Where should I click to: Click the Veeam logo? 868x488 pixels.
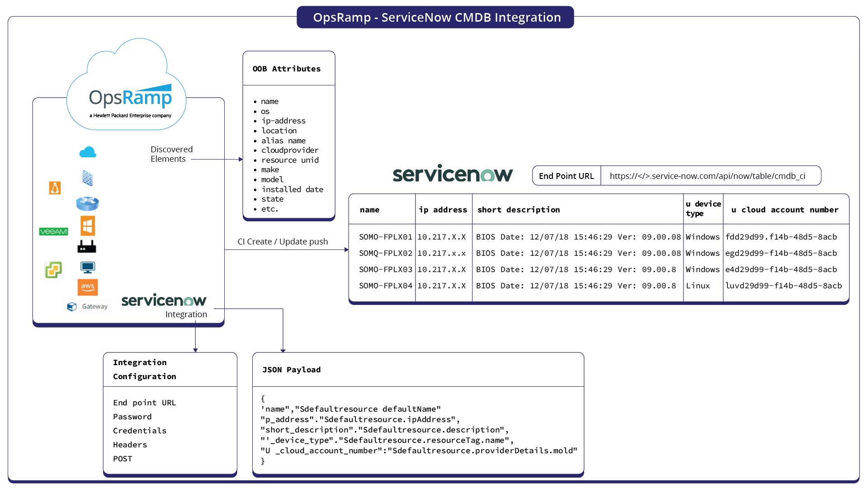coord(53,231)
